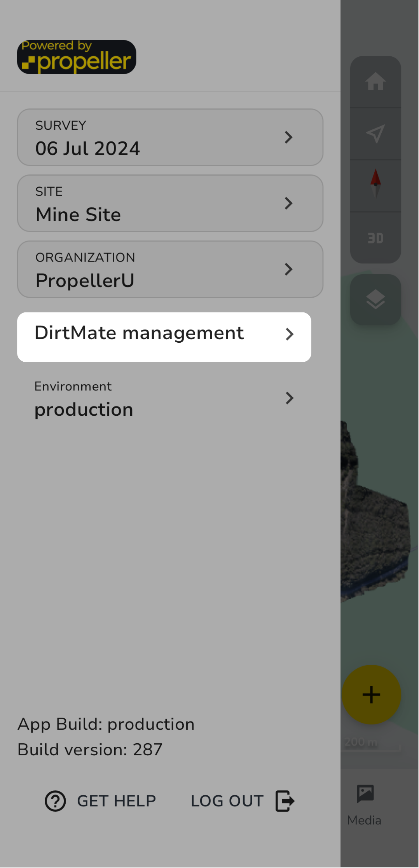Image resolution: width=419 pixels, height=868 pixels.
Task: Tap the 200 m map scale bar
Action: point(371,744)
